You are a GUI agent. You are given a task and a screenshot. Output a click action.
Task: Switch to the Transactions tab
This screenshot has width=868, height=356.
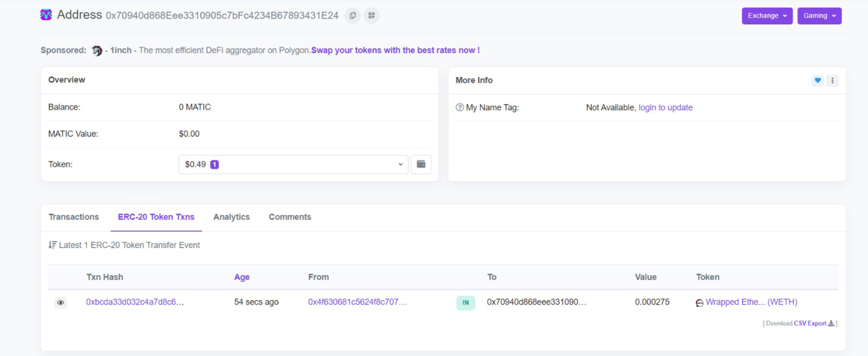(x=74, y=217)
